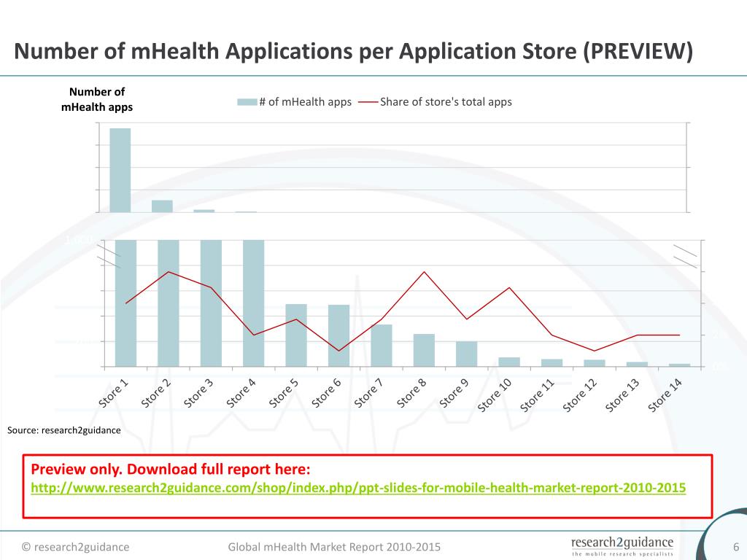Click the Store 6 bar in the lower chart
Screen dimensions: 747x560
click(338, 335)
